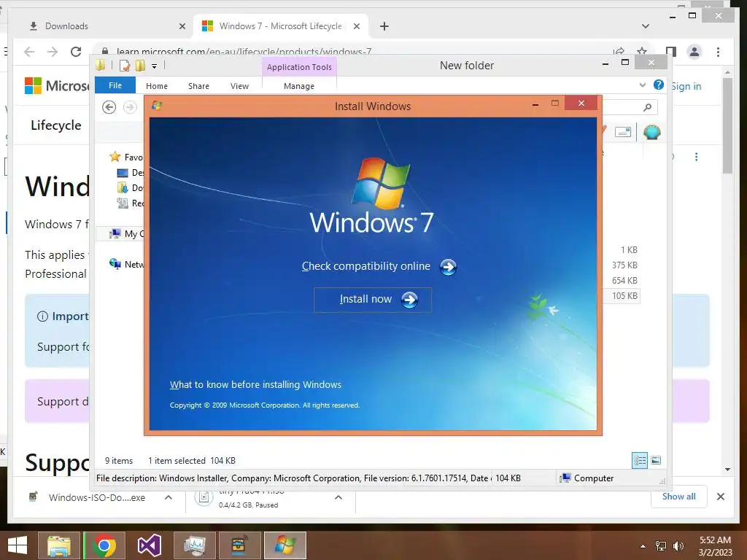Switch Explorer to details view icon
Image resolution: width=747 pixels, height=560 pixels.
click(639, 460)
